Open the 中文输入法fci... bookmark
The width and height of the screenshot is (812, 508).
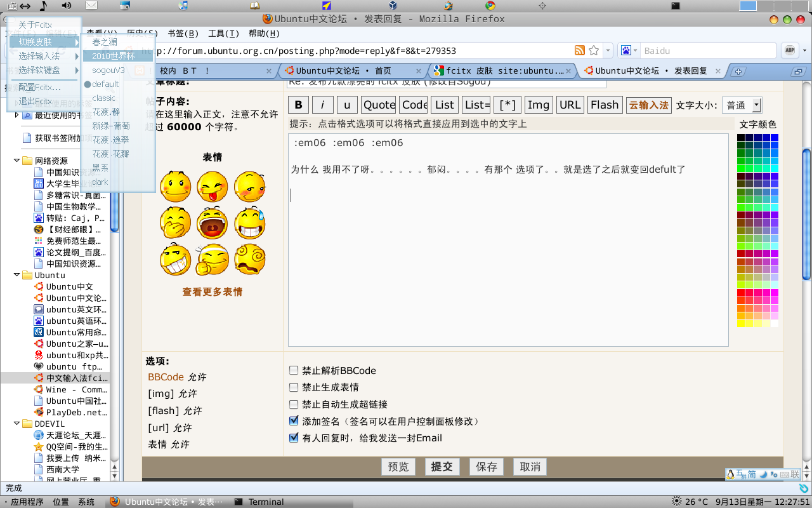70,378
